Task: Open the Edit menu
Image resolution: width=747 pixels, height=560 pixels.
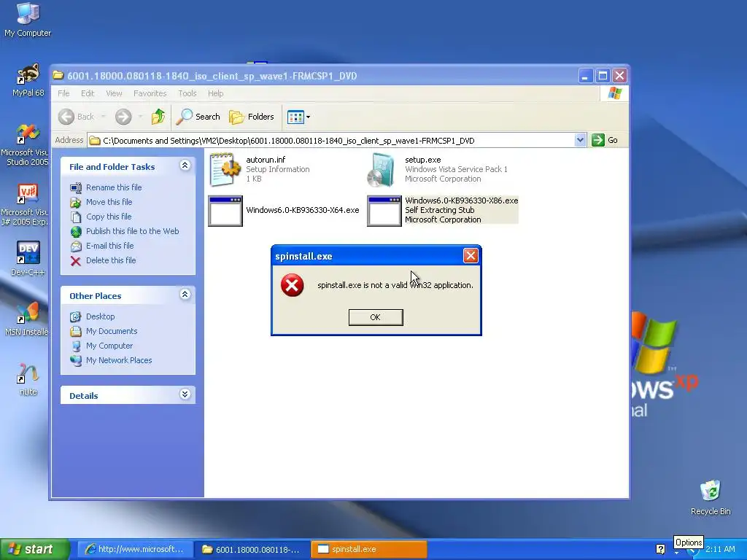Action: coord(88,93)
